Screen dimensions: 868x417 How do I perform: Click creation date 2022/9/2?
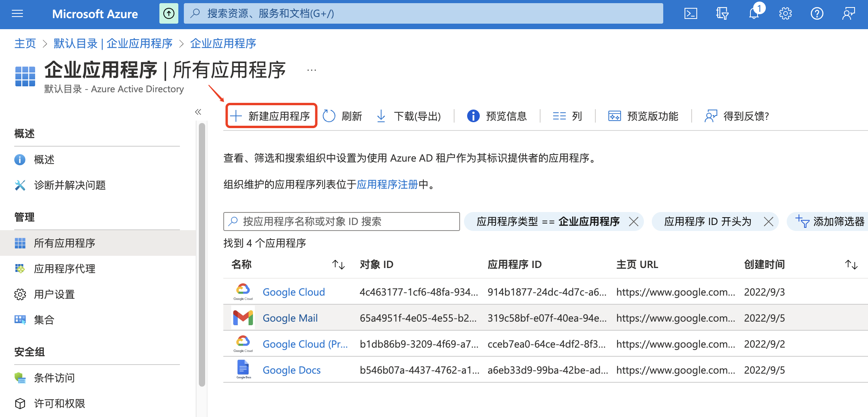(765, 344)
